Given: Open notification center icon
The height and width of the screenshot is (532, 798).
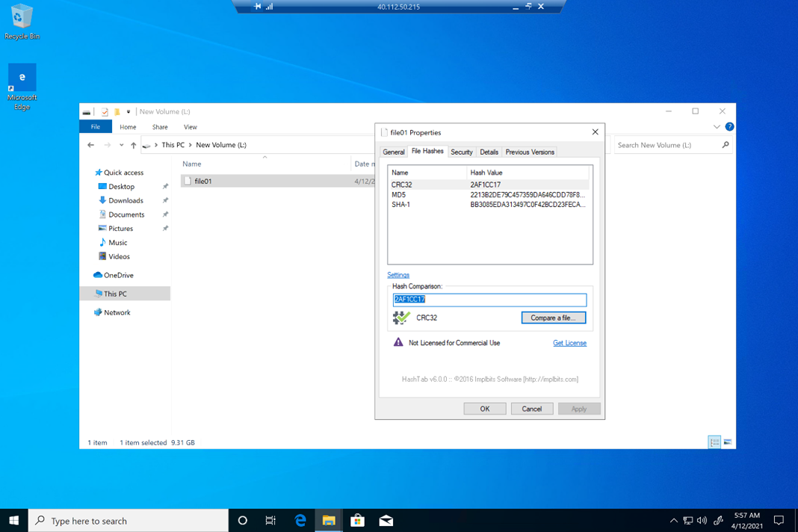Looking at the screenshot, I should 779,520.
